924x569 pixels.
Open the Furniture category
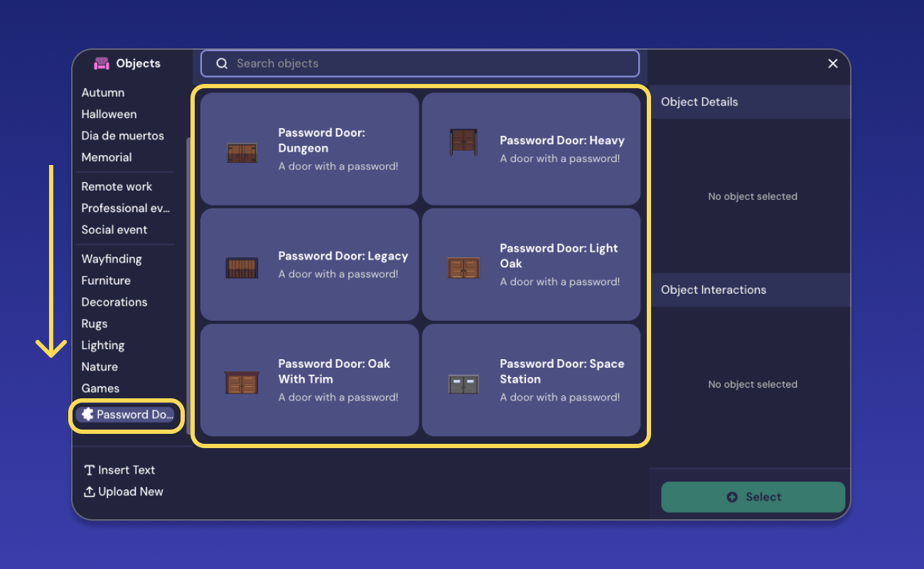pos(105,280)
